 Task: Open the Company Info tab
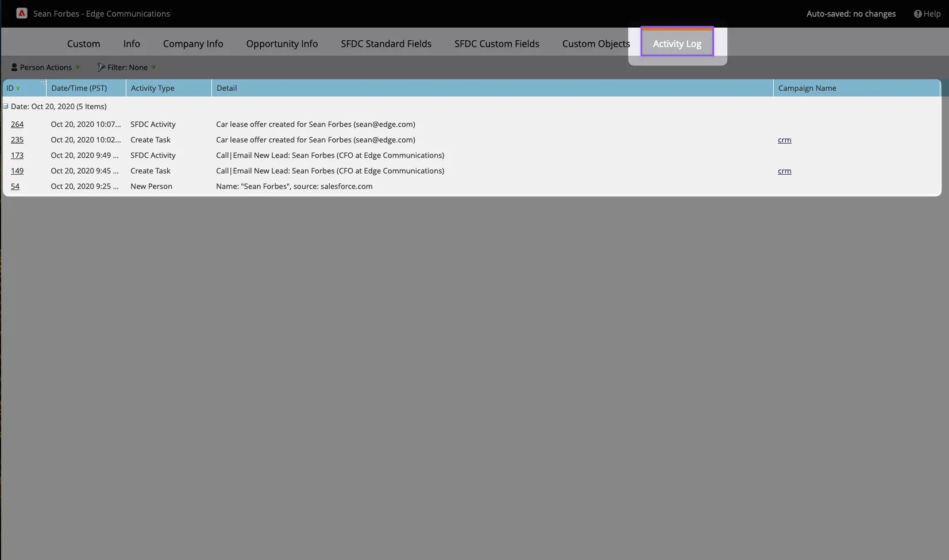coord(193,44)
